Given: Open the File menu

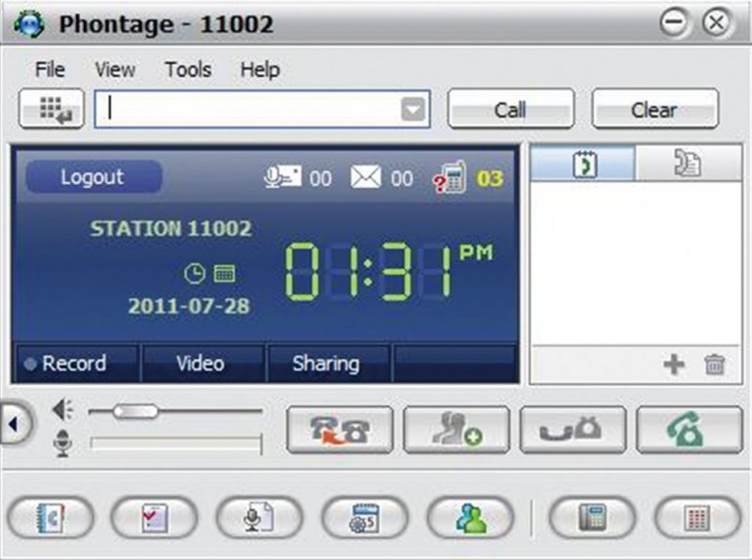Looking at the screenshot, I should pos(50,70).
